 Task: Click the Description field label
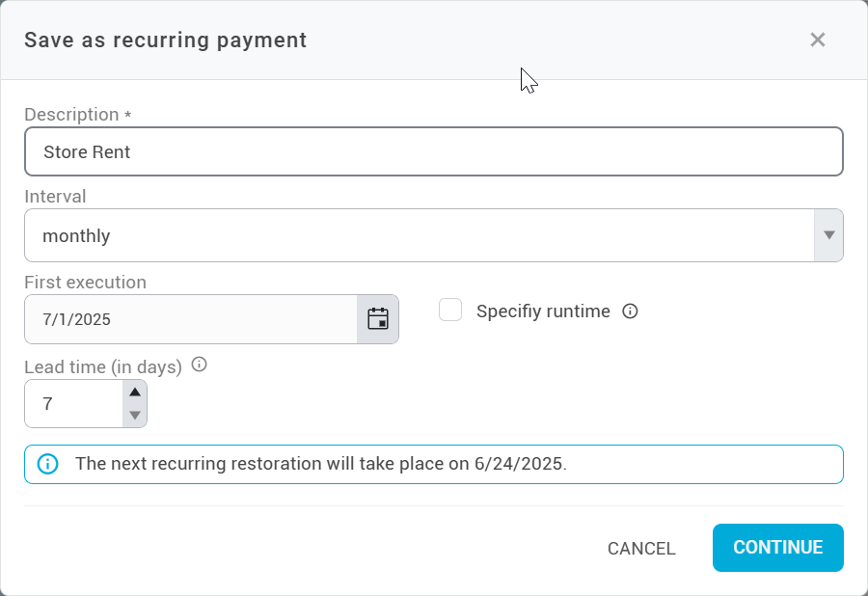tap(71, 115)
